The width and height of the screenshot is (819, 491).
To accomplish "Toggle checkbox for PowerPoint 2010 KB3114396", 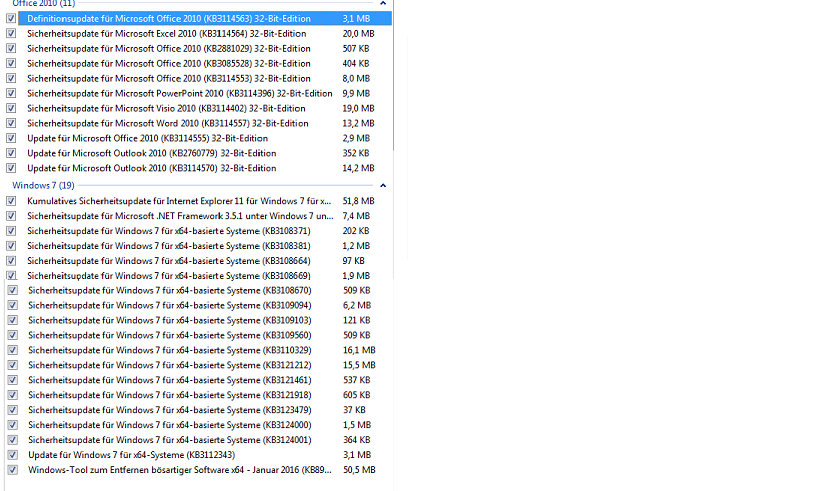I will tap(11, 93).
